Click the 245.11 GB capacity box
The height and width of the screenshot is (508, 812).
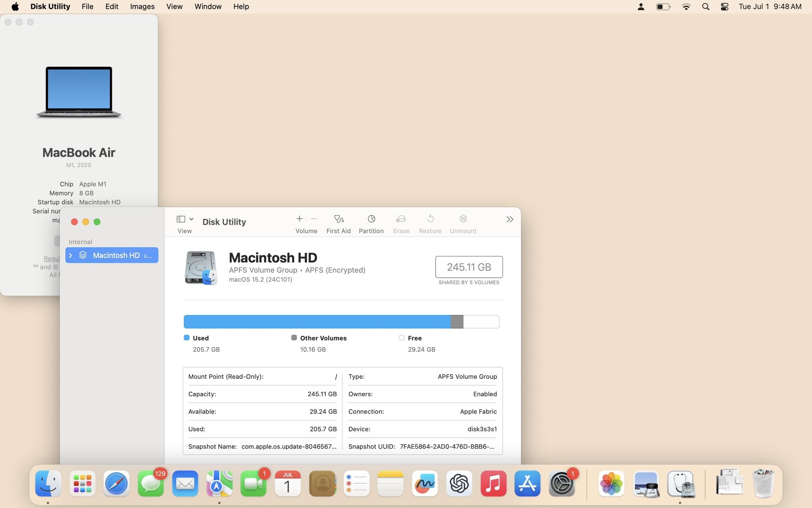point(469,267)
